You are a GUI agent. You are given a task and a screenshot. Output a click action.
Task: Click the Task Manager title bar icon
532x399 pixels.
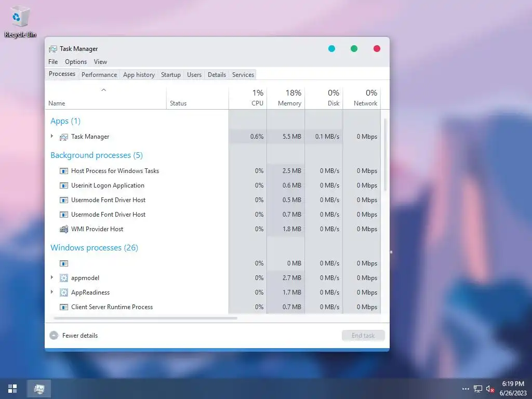pyautogui.click(x=53, y=49)
